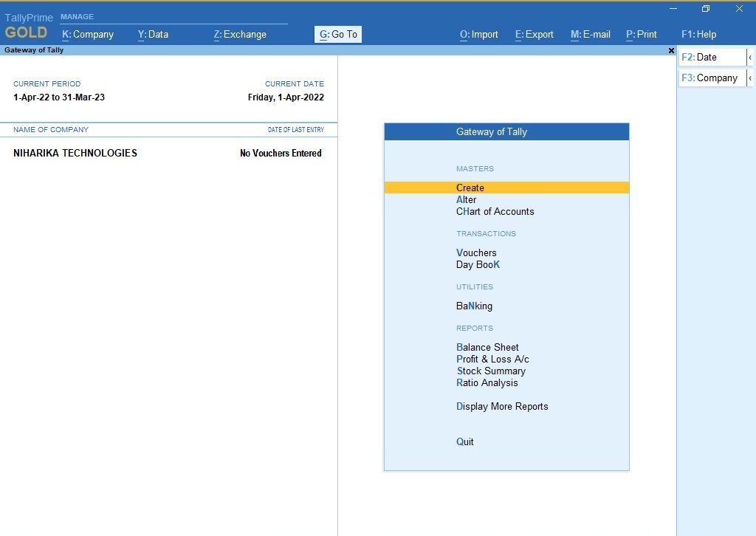Screen dimensions: 756x536
Task: Click the F3: Company button
Action: pyautogui.click(x=712, y=78)
